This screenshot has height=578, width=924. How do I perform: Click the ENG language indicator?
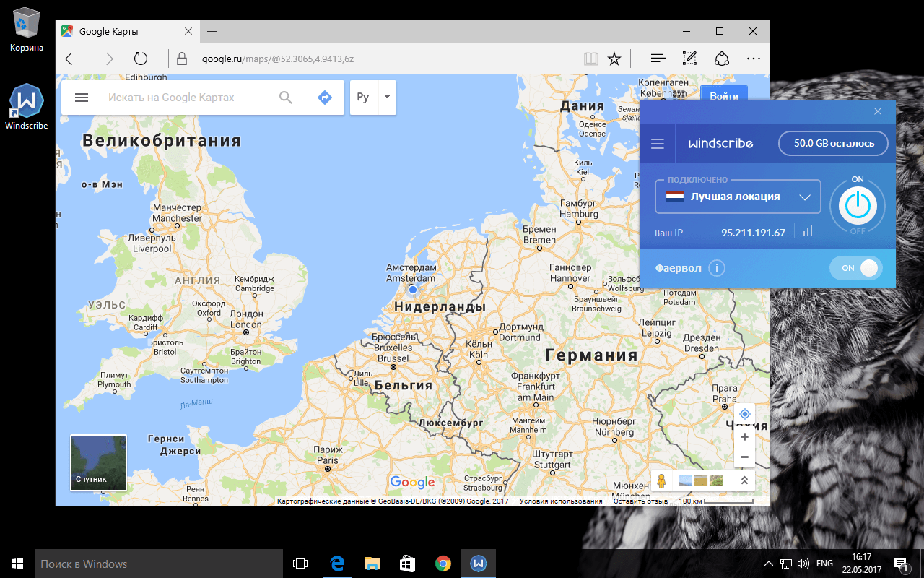point(824,564)
